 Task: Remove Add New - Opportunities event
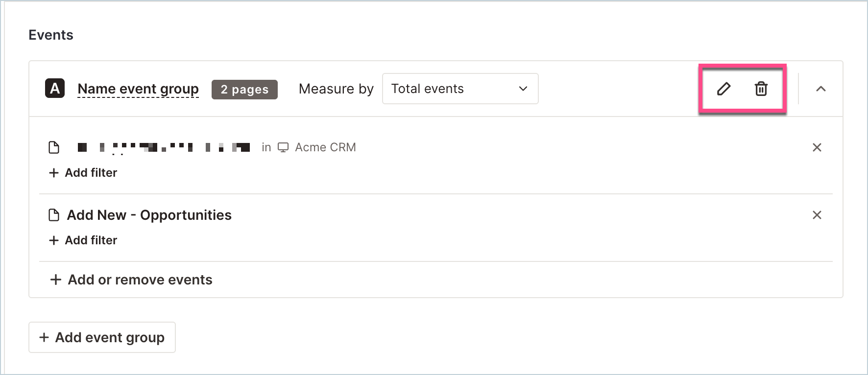(x=817, y=215)
